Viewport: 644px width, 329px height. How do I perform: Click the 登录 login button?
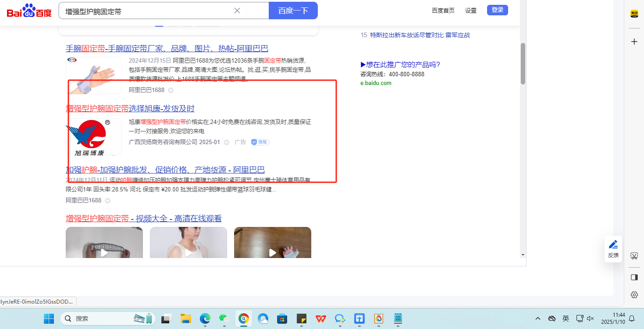coord(497,10)
